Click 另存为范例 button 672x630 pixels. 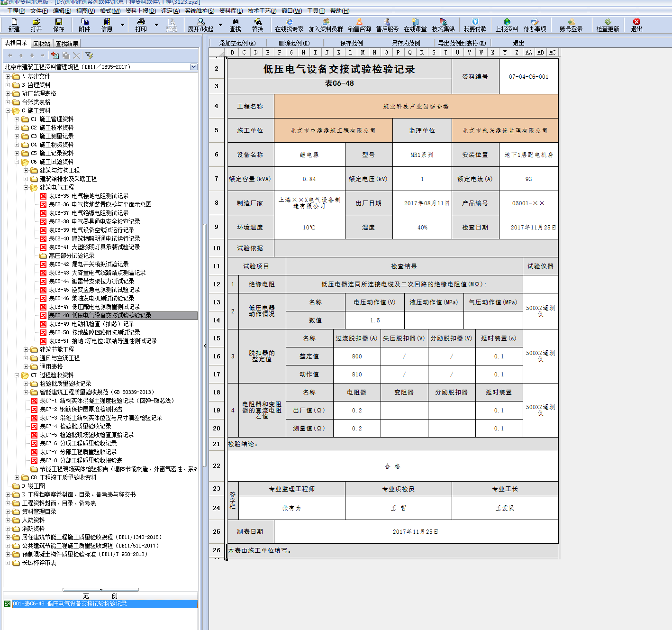click(x=406, y=43)
